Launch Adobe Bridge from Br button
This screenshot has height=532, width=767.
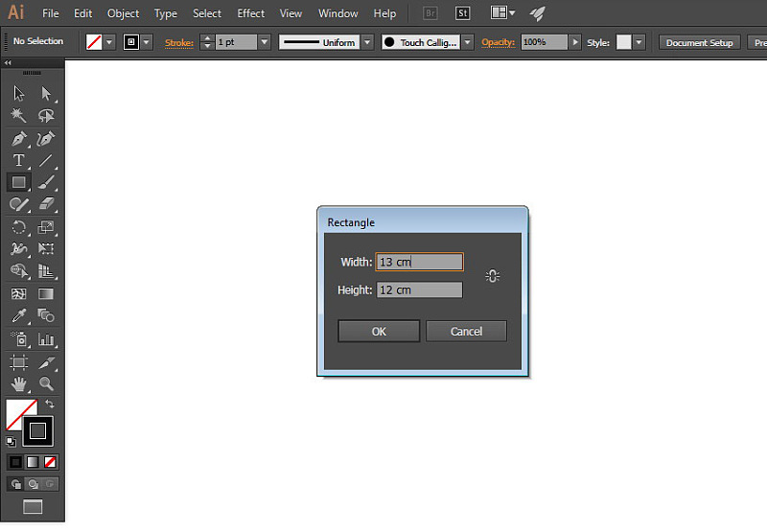tap(430, 13)
